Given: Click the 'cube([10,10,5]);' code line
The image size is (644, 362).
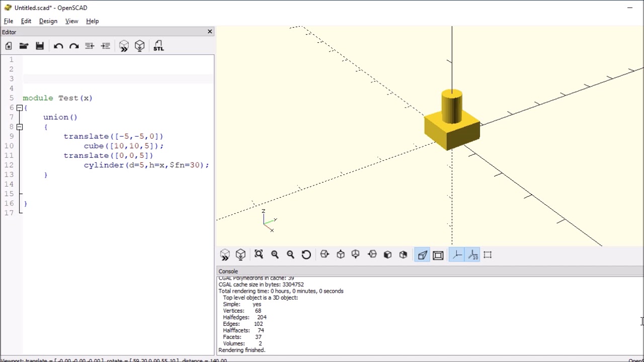Looking at the screenshot, I should [x=124, y=146].
